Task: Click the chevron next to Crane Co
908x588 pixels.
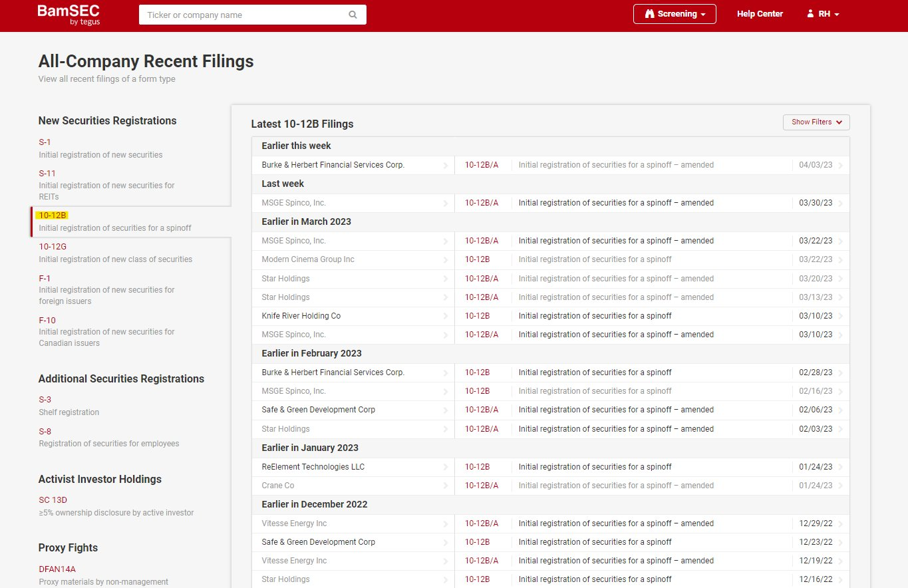Action: [x=446, y=486]
